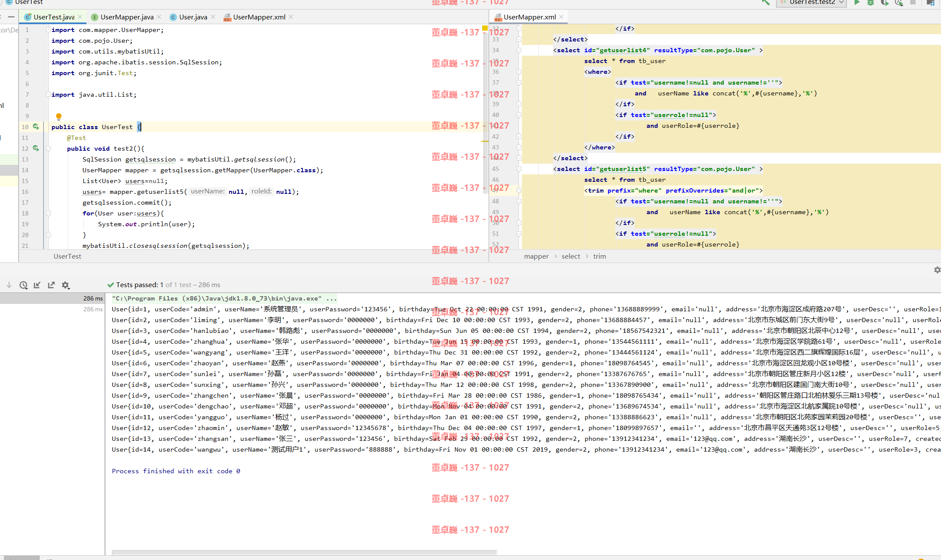Screen dimensions: 941x560
Task: Click 'Process finished with exit code 0'
Action: tap(176, 471)
